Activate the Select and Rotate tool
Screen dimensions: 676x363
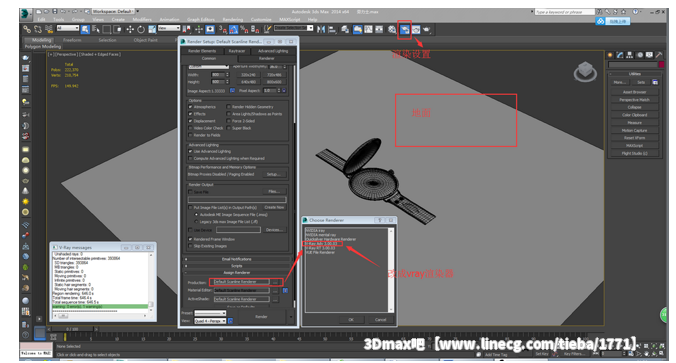click(141, 29)
